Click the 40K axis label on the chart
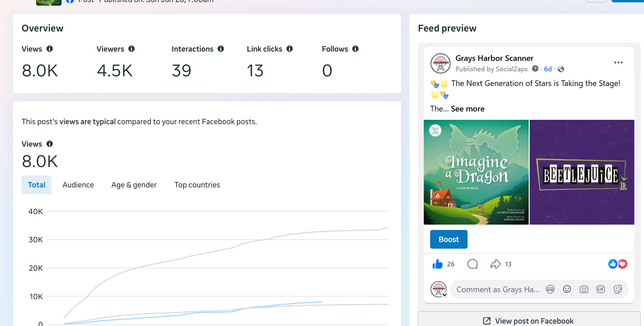 point(36,212)
